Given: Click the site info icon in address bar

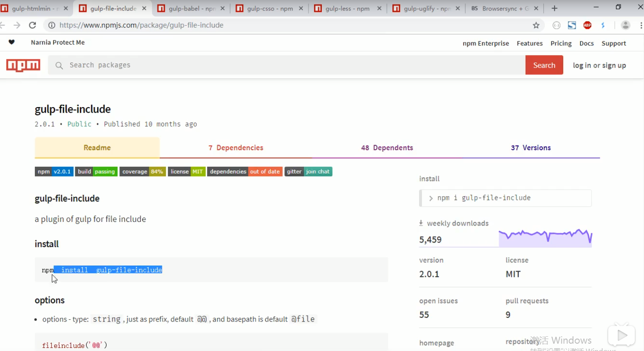Looking at the screenshot, I should click(x=52, y=25).
